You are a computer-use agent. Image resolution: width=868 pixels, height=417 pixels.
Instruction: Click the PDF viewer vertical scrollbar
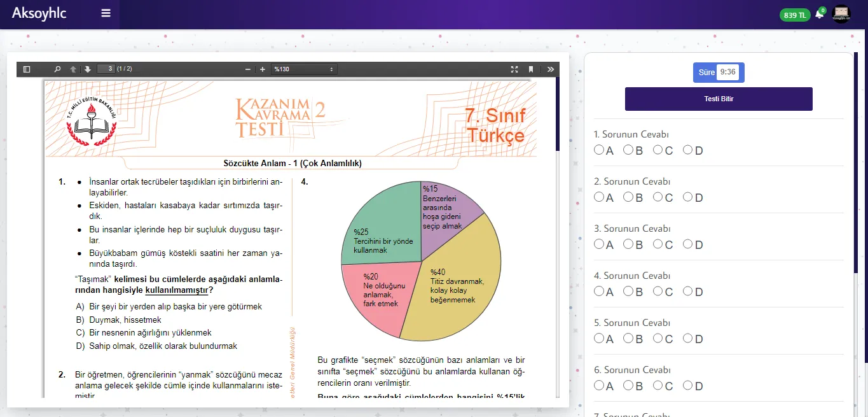tap(558, 115)
